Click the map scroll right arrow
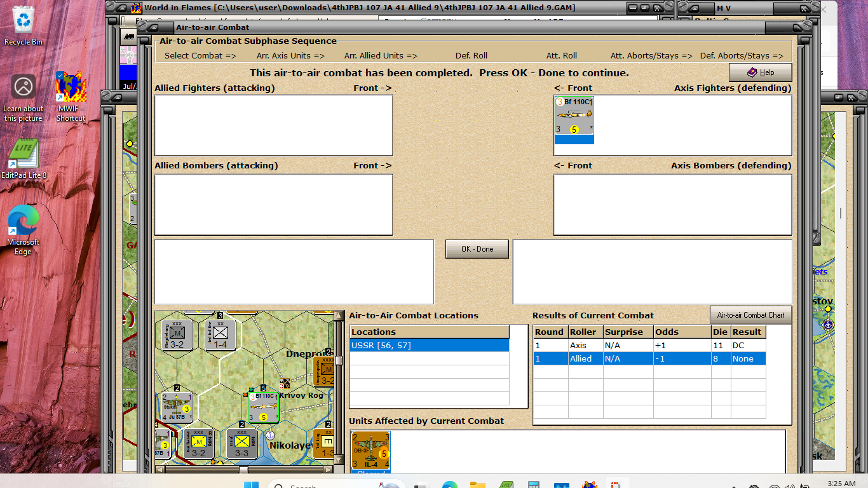This screenshot has width=868, height=488. [x=329, y=470]
